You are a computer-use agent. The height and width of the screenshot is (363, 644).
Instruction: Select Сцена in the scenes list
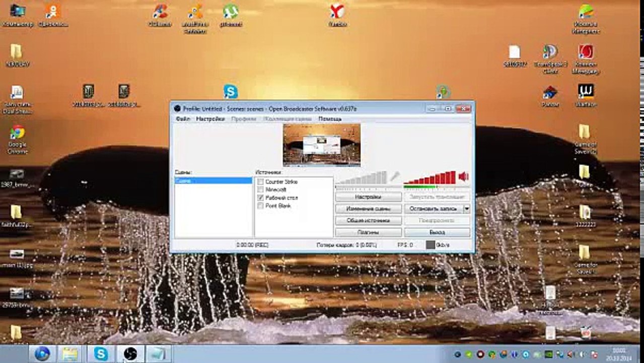[x=213, y=180]
